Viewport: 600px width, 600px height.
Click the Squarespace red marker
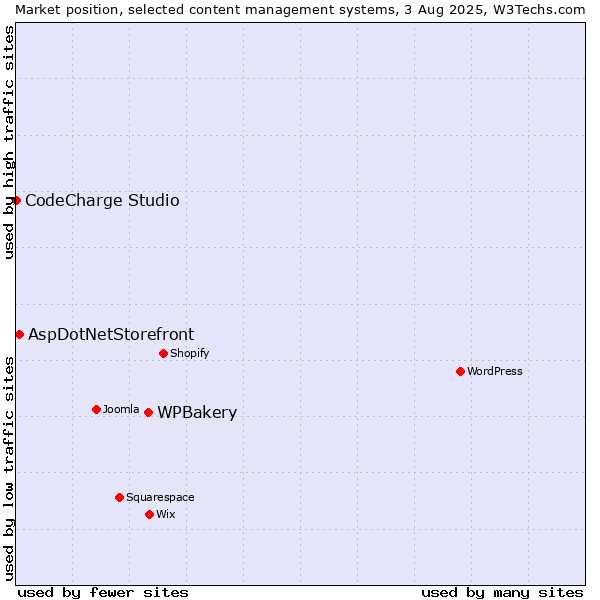coord(119,497)
